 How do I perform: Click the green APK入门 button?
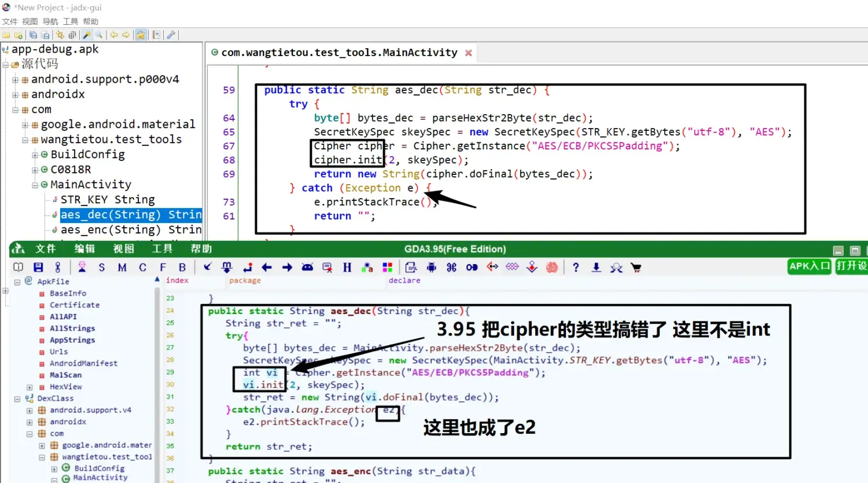coord(808,267)
